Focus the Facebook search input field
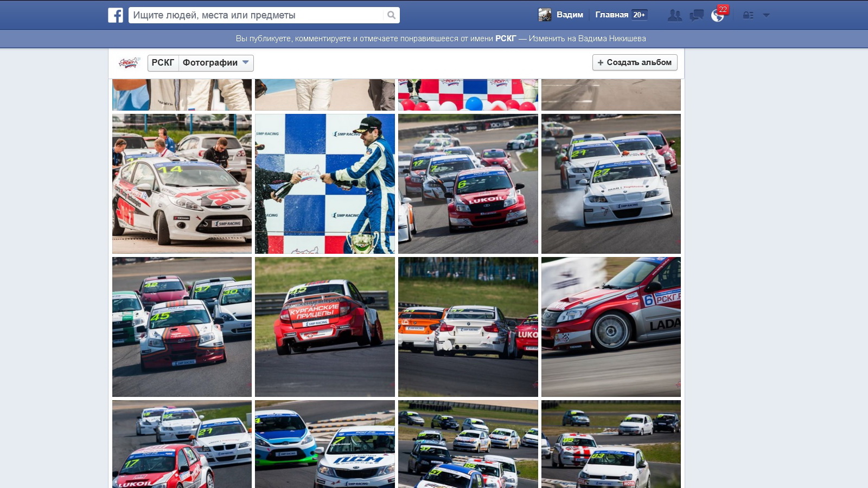868x488 pixels. coord(256,15)
